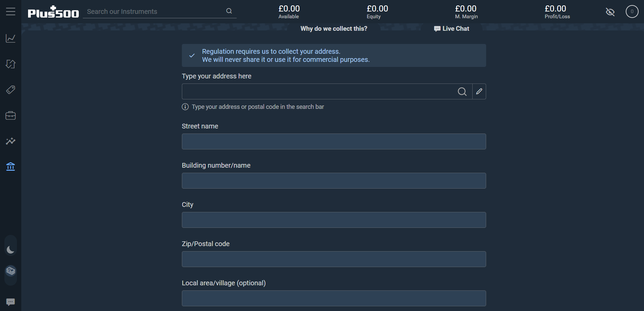Image resolution: width=644 pixels, height=311 pixels.
Task: Open the open positions sidebar icon
Action: pyautogui.click(x=10, y=64)
